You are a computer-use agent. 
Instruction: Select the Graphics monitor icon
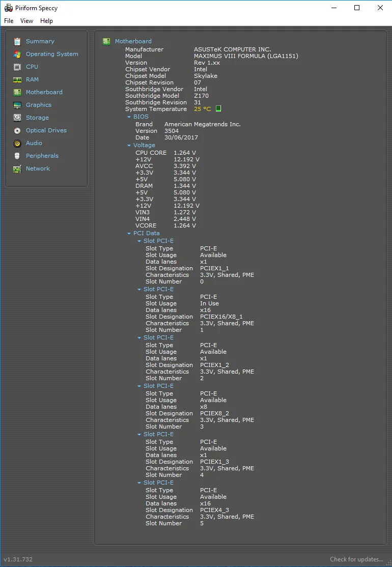pos(17,105)
